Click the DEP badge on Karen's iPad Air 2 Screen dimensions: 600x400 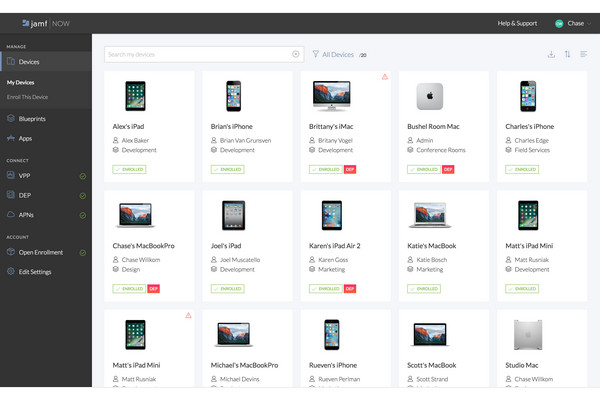tap(350, 289)
